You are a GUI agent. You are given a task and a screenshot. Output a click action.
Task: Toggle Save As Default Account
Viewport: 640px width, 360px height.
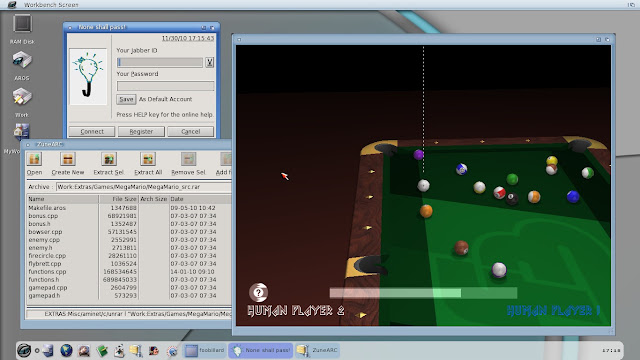[126, 99]
